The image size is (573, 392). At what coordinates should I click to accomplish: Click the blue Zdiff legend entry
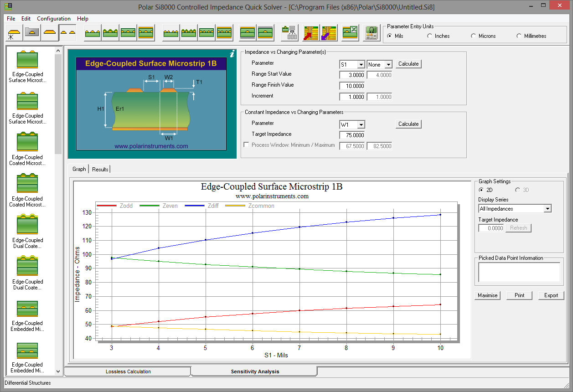(202, 206)
